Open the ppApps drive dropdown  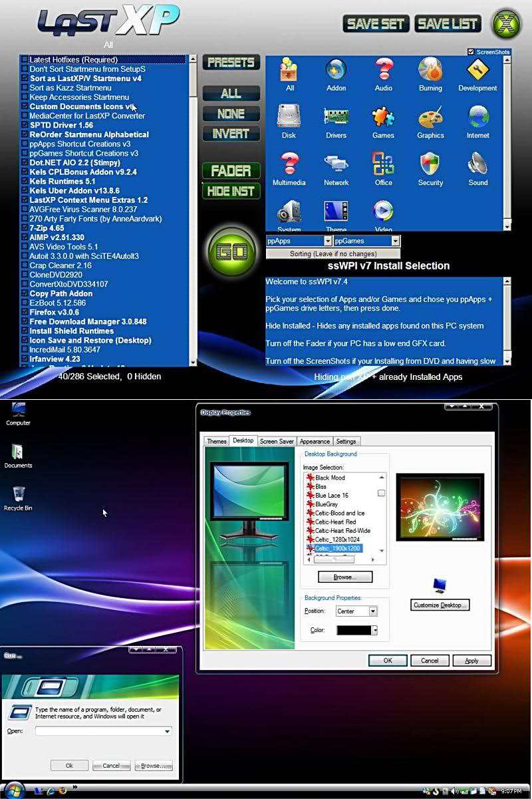328,241
